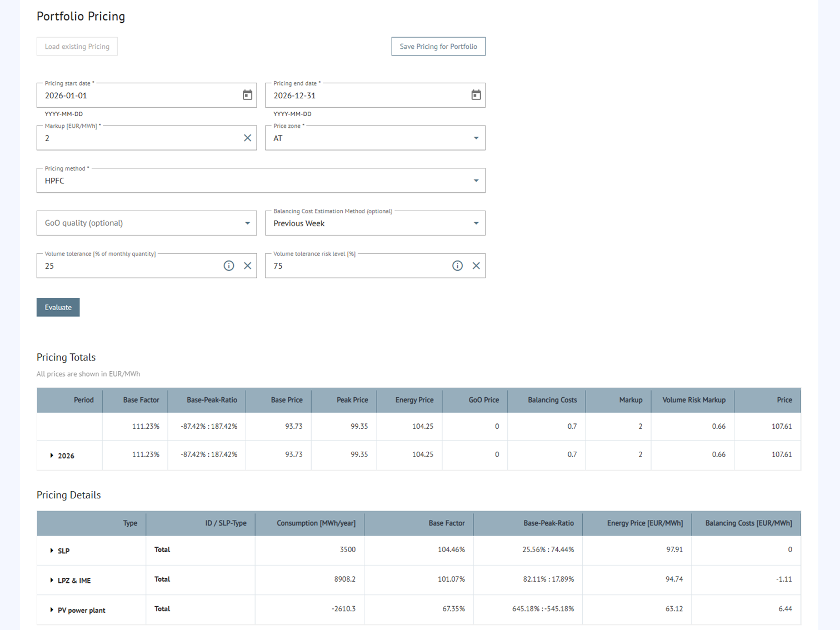
Task: Expand the LPZ & IME group
Action: click(51, 580)
